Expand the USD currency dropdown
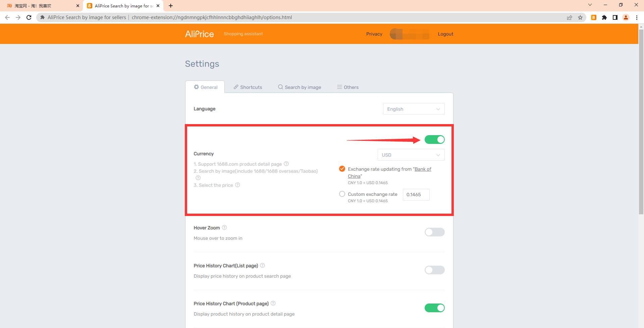Viewport: 644px width, 328px height. [x=411, y=155]
